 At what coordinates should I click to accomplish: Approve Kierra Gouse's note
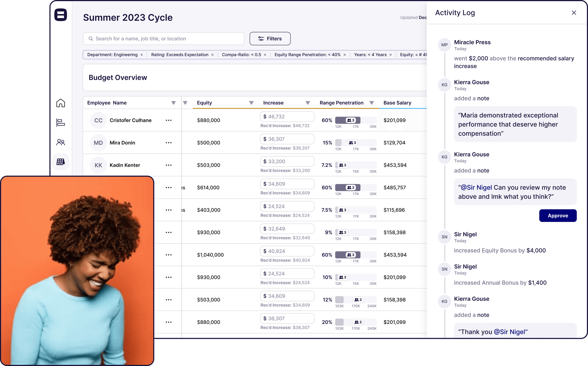click(x=558, y=215)
